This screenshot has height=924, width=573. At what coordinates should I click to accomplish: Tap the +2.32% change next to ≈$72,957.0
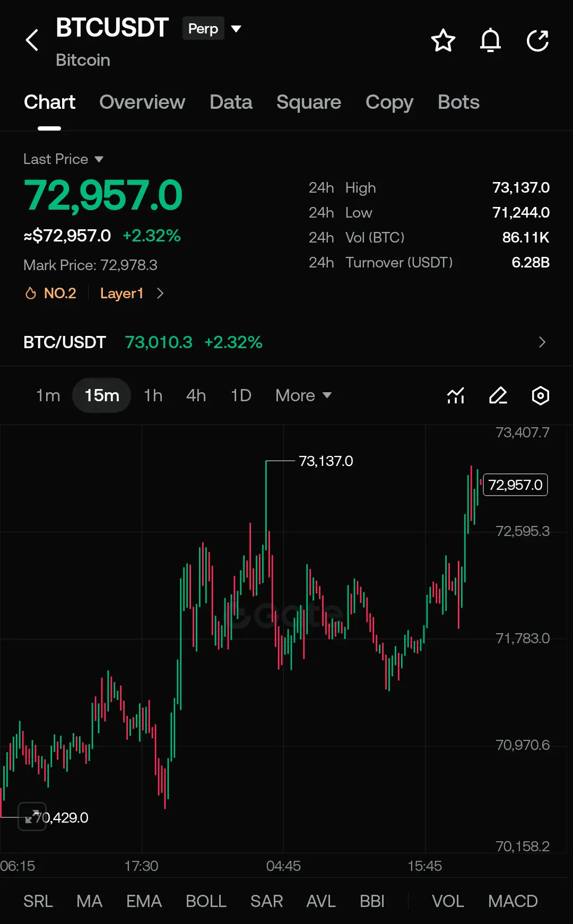click(152, 236)
